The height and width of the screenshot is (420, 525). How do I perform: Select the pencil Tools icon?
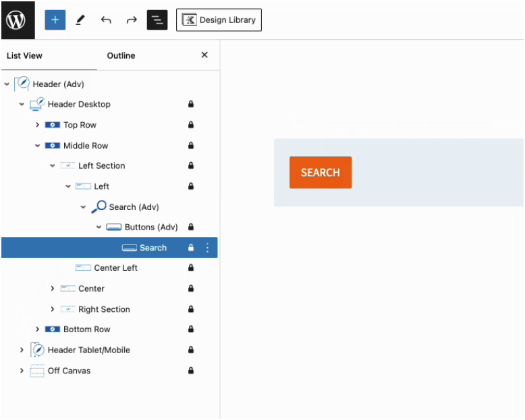point(80,20)
